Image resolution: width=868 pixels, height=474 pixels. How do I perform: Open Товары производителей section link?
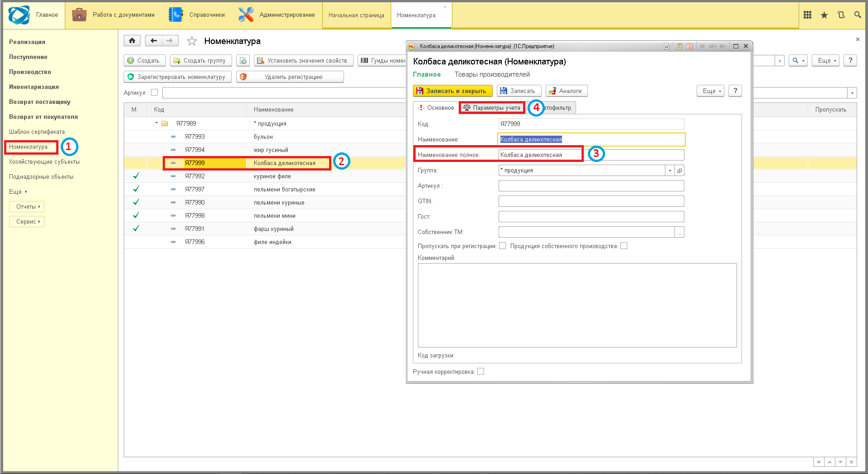pyautogui.click(x=492, y=74)
